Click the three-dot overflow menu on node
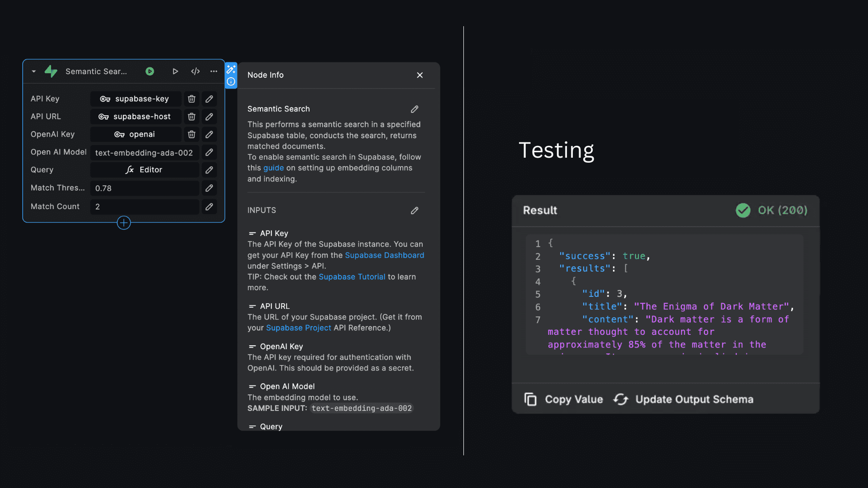 coord(213,71)
